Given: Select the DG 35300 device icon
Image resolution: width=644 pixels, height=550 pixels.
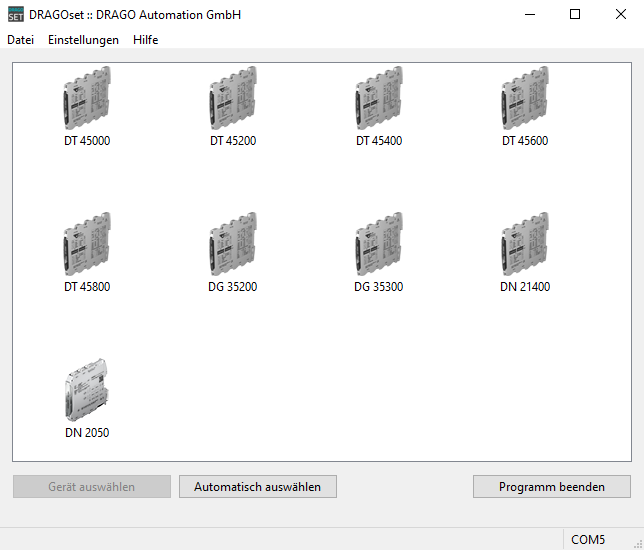Looking at the screenshot, I should [x=379, y=244].
